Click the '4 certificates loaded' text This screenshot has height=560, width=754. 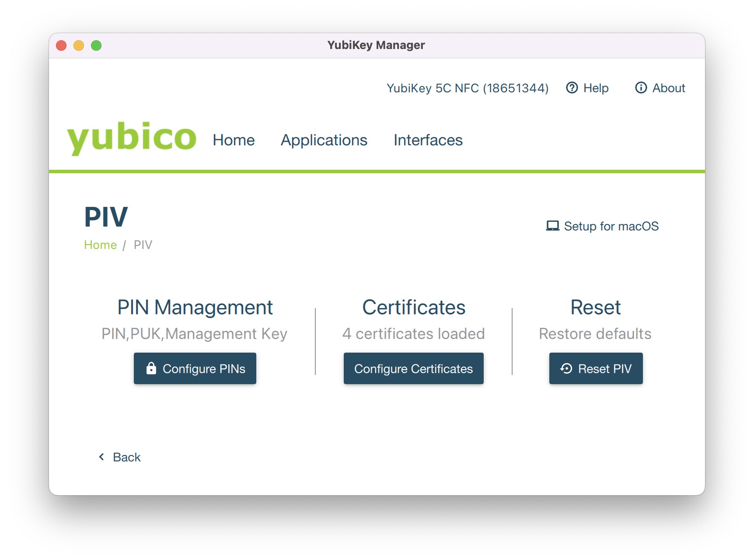tap(414, 334)
